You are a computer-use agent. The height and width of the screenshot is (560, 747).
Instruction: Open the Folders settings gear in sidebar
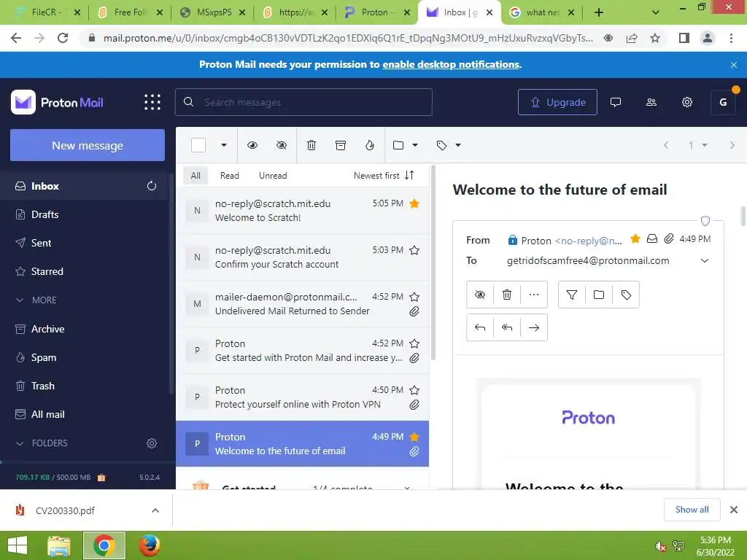pyautogui.click(x=152, y=443)
